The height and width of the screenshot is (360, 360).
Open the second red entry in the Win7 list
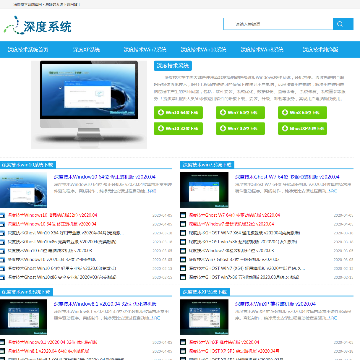231,224
